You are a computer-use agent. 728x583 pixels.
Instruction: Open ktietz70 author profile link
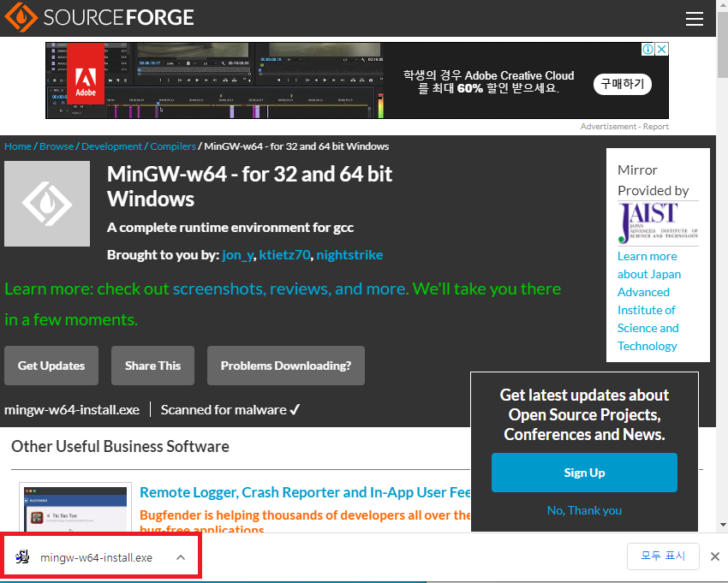coord(284,255)
